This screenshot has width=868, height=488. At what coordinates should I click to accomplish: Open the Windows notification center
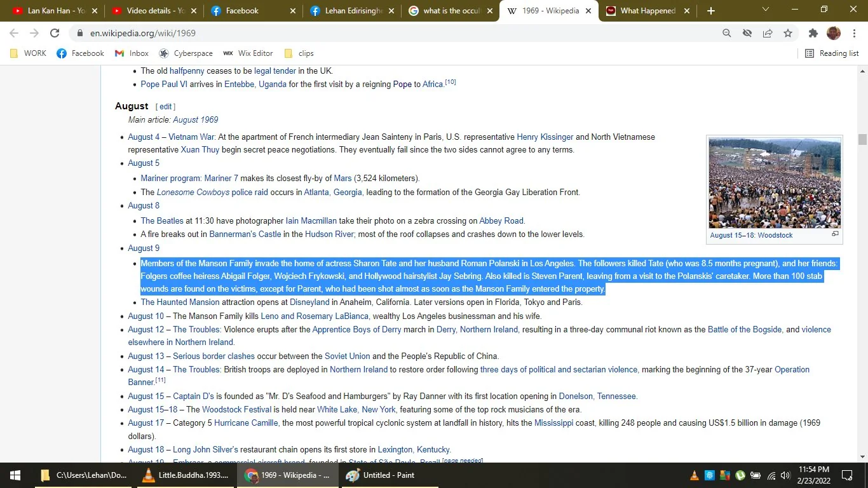[x=847, y=475]
